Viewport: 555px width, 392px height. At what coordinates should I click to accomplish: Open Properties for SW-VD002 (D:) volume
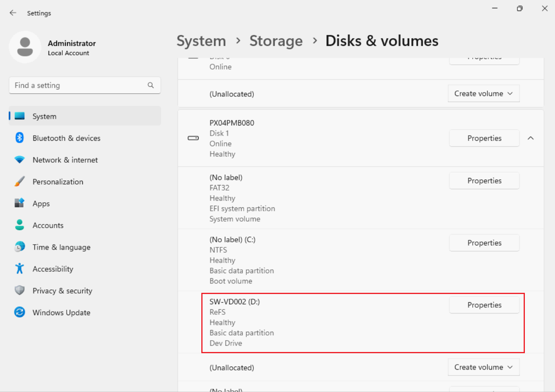point(484,305)
